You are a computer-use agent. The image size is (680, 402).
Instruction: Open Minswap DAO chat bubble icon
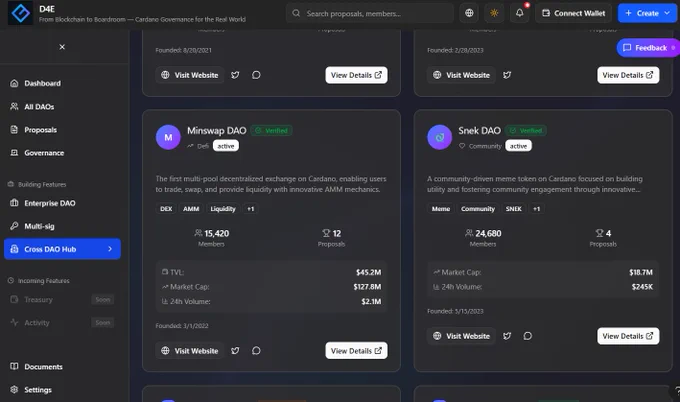coord(256,350)
